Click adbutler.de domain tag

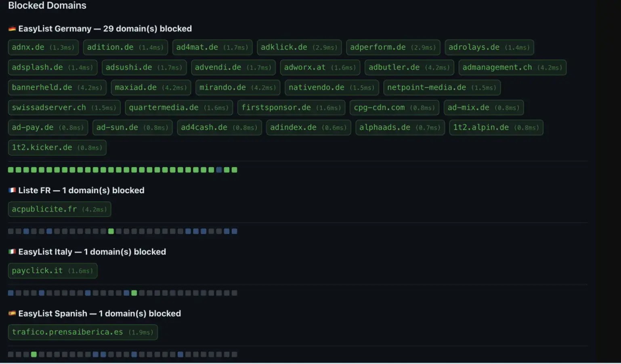click(409, 67)
